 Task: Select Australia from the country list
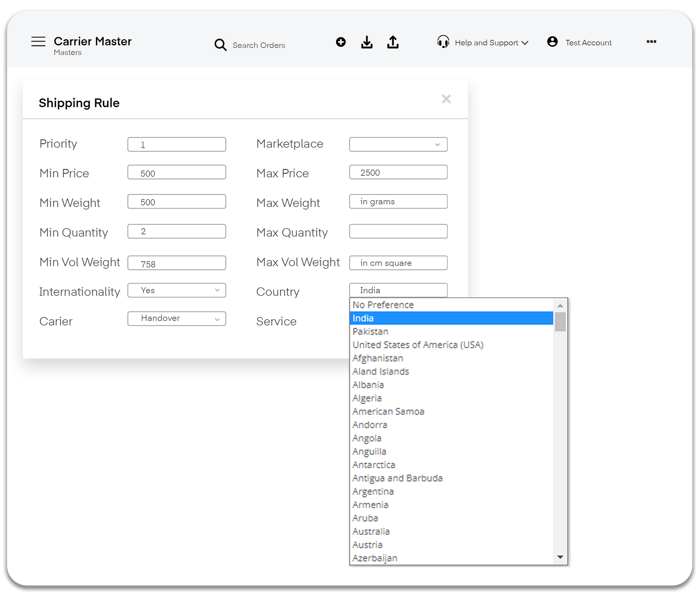point(371,531)
